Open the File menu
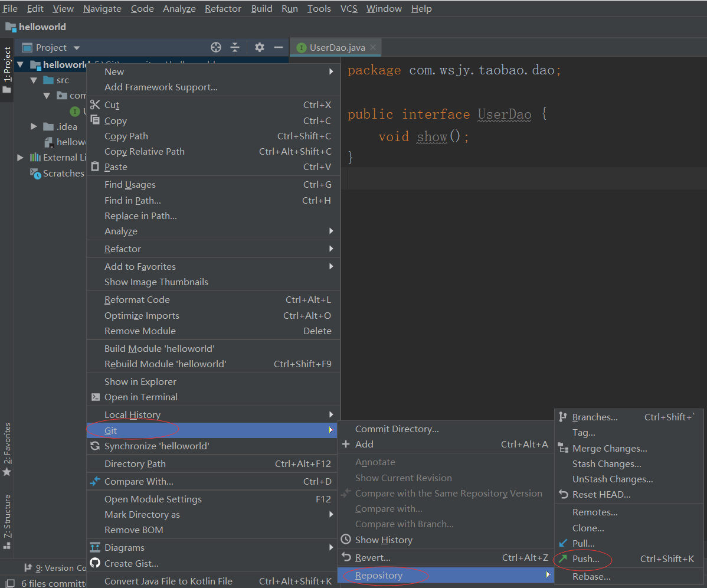The width and height of the screenshot is (707, 588). pyautogui.click(x=10, y=9)
